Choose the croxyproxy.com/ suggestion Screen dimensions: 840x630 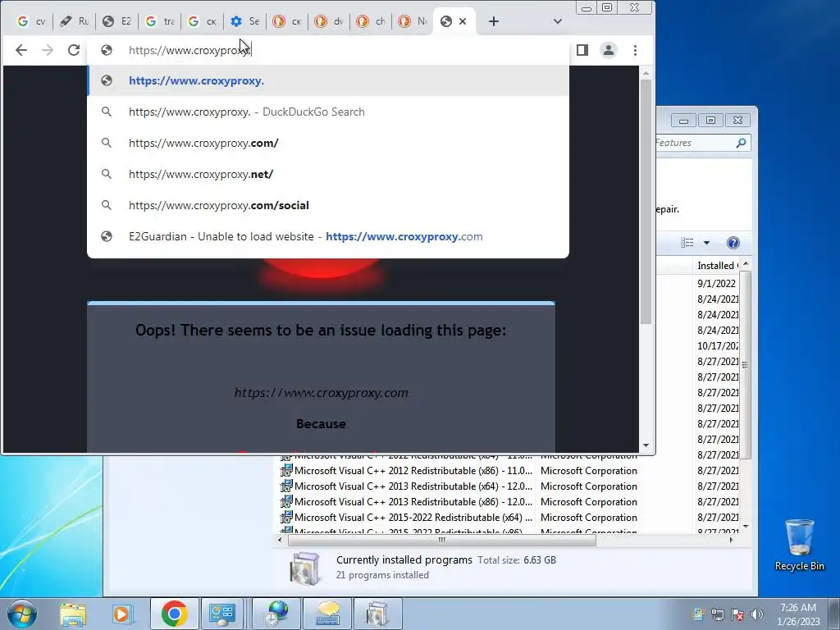click(328, 143)
